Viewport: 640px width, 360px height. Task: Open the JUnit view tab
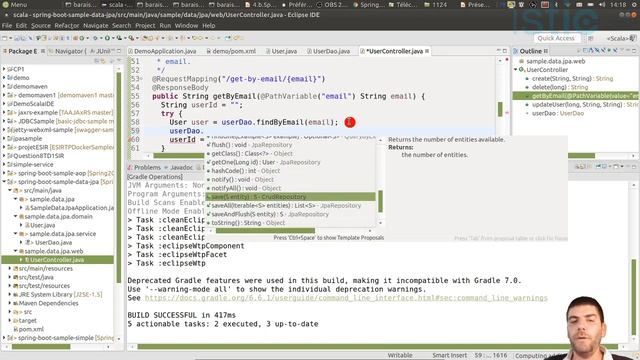[x=101, y=51]
